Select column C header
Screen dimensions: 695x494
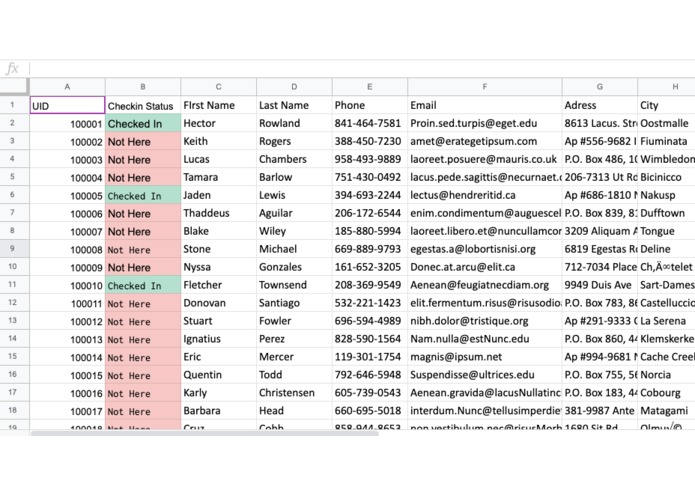click(219, 87)
